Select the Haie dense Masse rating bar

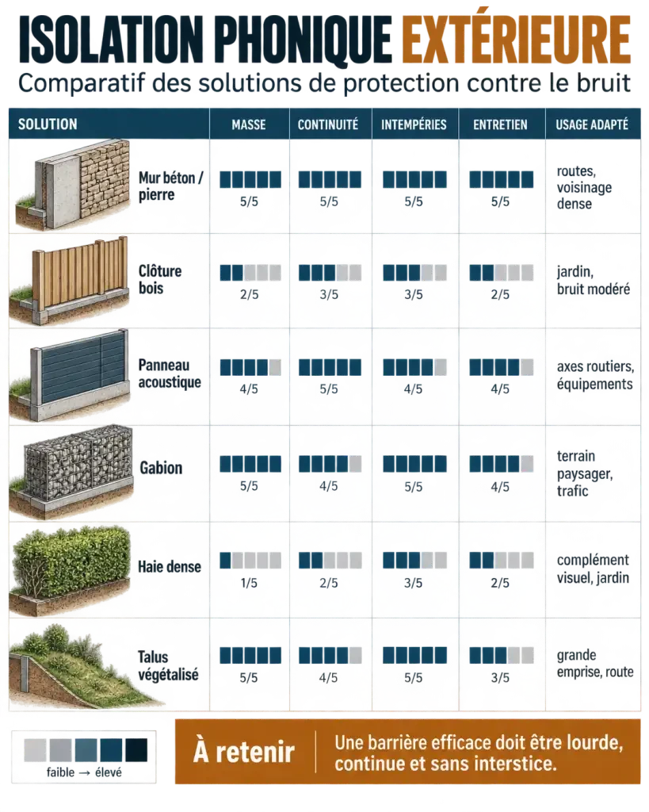coord(250,561)
